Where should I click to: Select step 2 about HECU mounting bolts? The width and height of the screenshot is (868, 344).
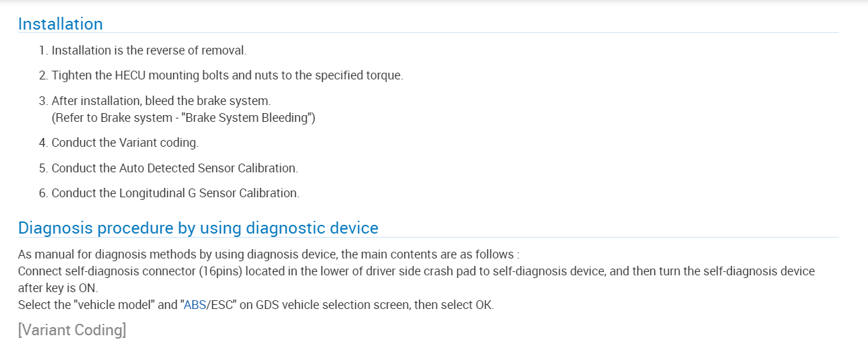pyautogui.click(x=227, y=75)
